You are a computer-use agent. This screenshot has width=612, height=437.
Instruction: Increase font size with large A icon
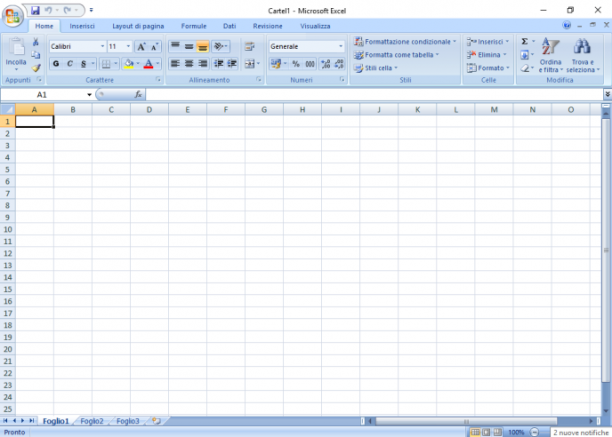(141, 46)
